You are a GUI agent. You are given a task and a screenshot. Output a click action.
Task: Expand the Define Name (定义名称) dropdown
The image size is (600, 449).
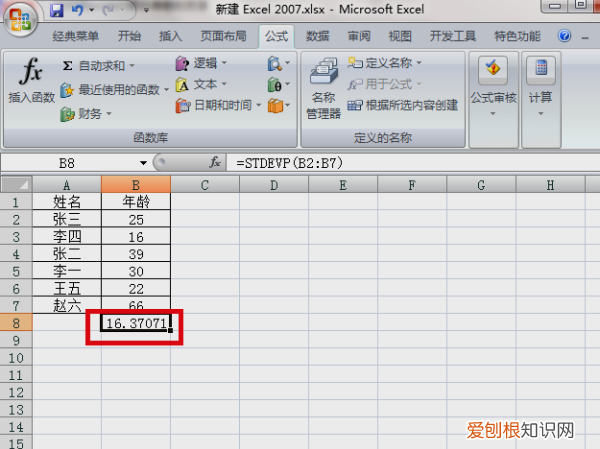[x=384, y=63]
